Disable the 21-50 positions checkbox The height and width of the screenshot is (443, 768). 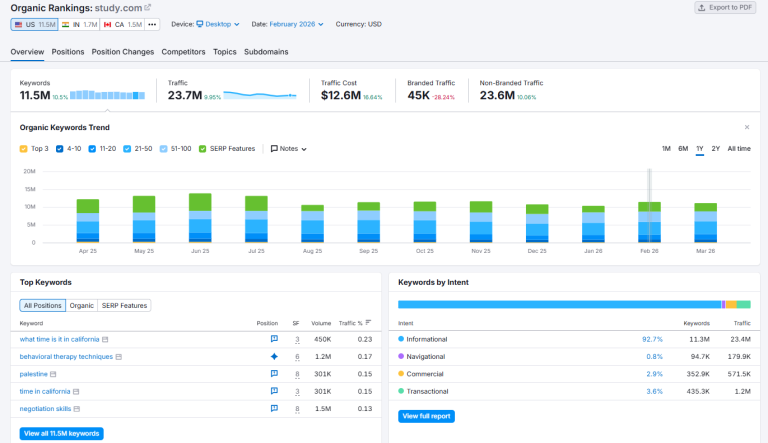pos(127,149)
